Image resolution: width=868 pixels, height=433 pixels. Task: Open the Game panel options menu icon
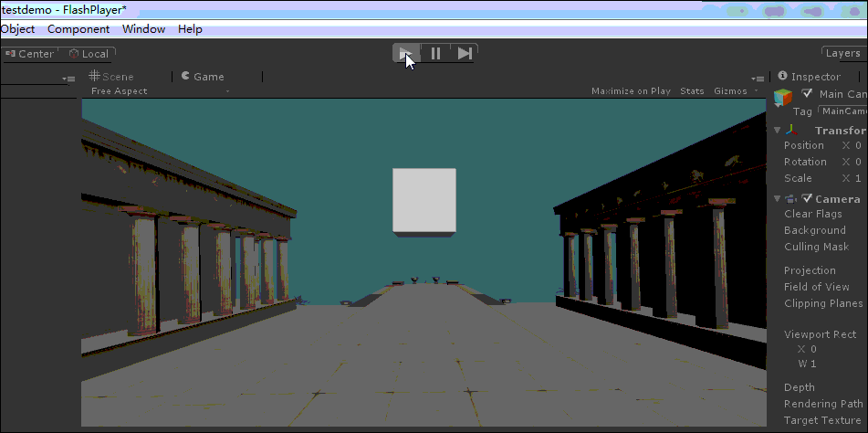point(758,78)
